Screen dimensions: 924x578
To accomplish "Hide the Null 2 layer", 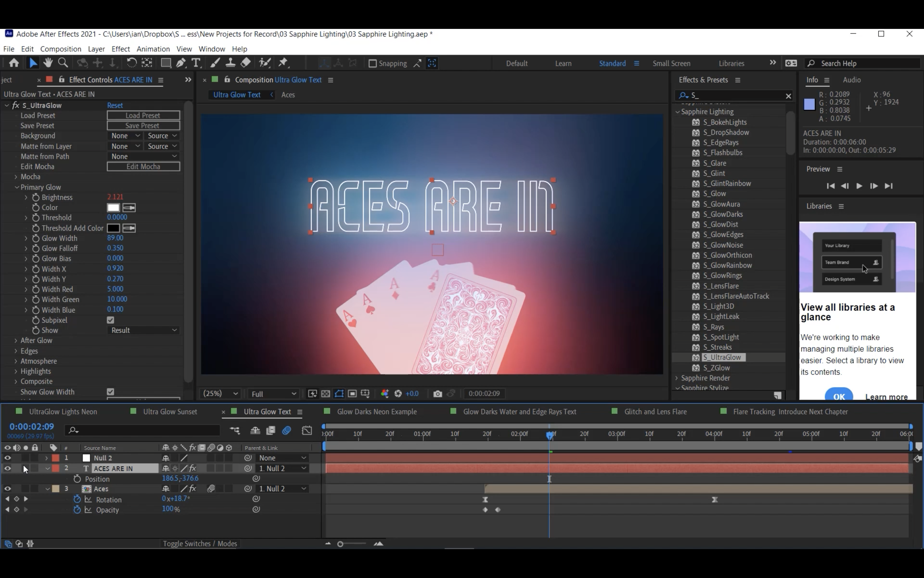I will coord(7,458).
